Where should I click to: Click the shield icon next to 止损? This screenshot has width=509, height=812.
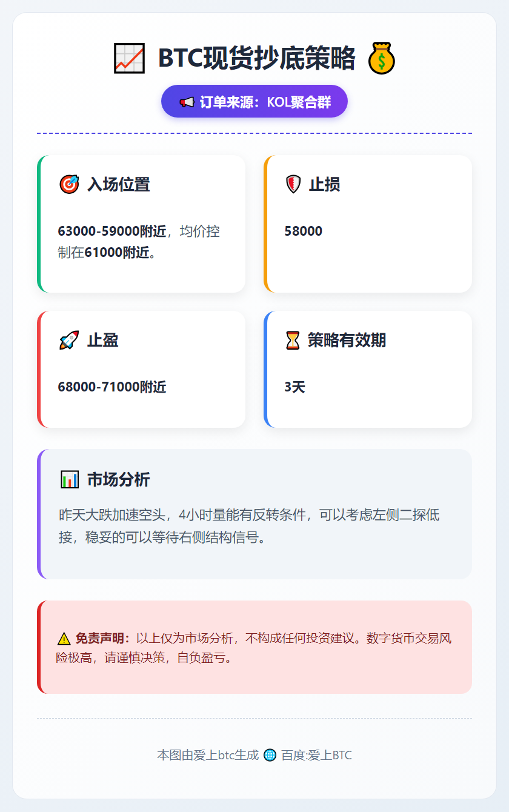point(293,184)
